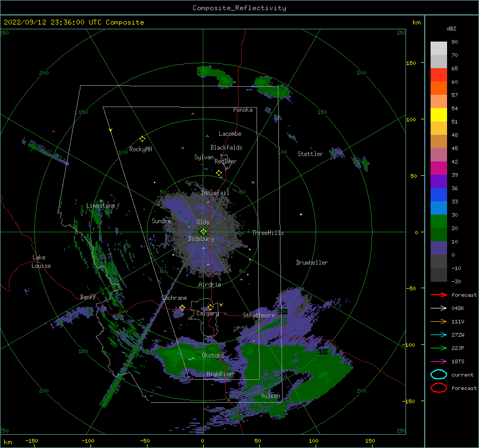Click the Lacombe city label

click(x=230, y=134)
